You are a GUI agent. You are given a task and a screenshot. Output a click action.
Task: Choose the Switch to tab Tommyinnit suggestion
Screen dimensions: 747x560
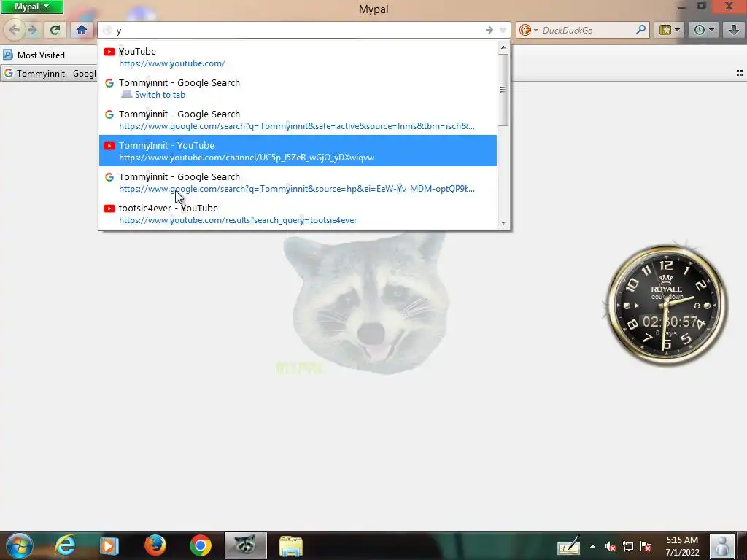pos(298,88)
